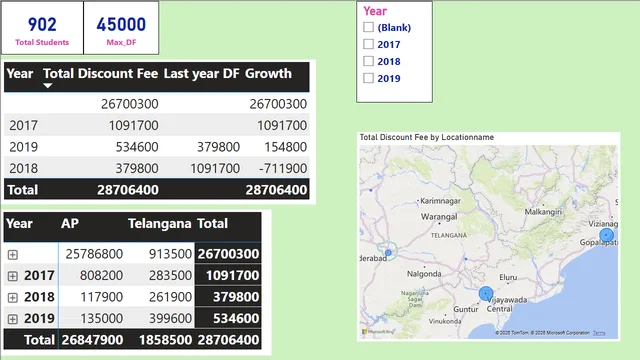This screenshot has height=360, width=640.
Task: Select the 534600 Total Discount Fee cell
Action: [137, 147]
